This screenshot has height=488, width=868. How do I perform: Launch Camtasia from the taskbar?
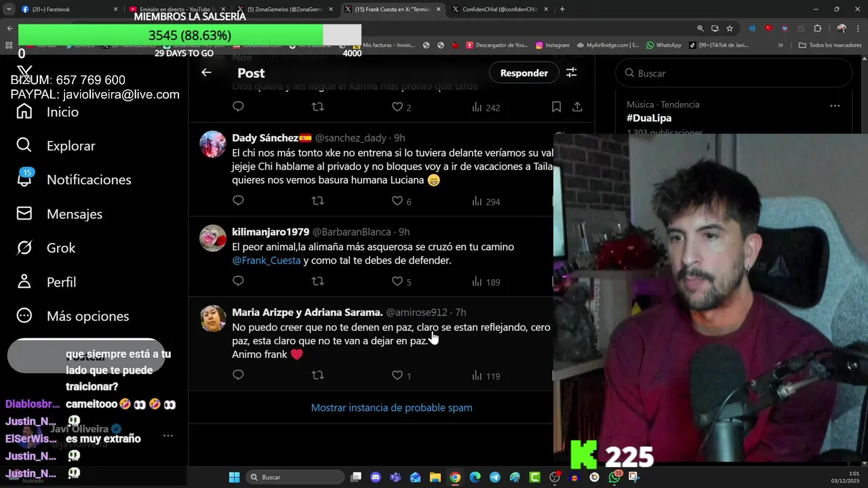534,477
